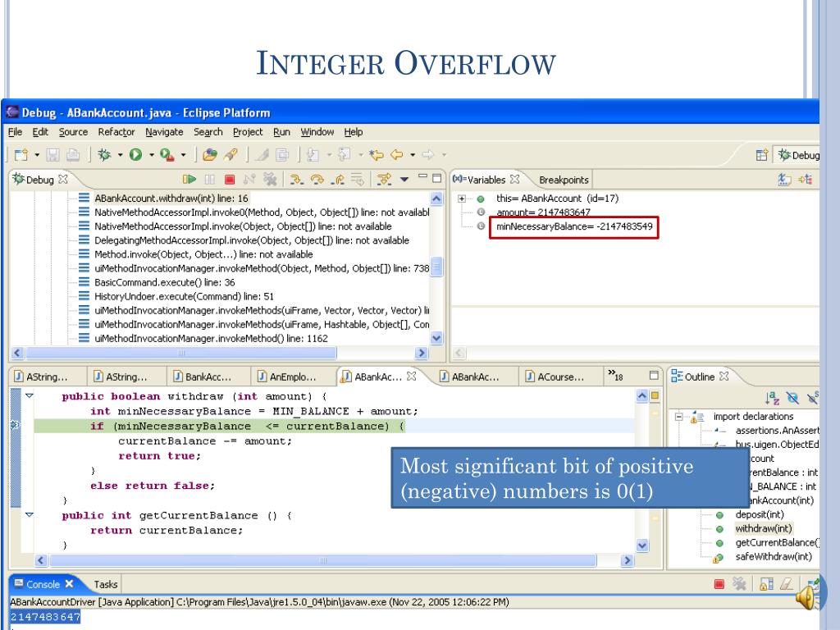Select withdraw(int) in the Outline
The height and width of the screenshot is (630, 840).
point(763,528)
